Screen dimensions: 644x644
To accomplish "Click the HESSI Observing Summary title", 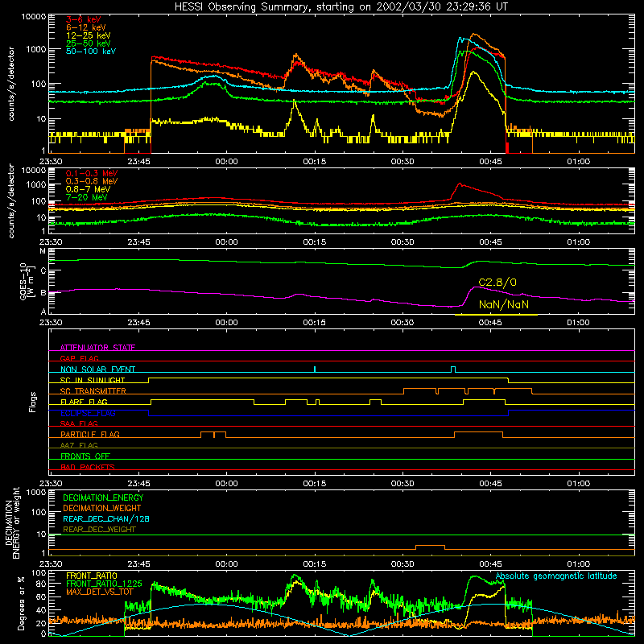I will click(341, 7).
